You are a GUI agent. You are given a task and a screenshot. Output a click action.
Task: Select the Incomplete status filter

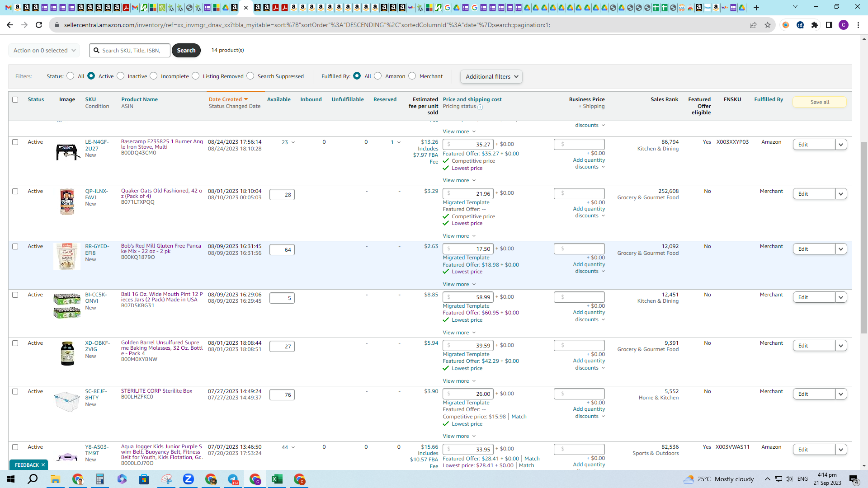(154, 76)
